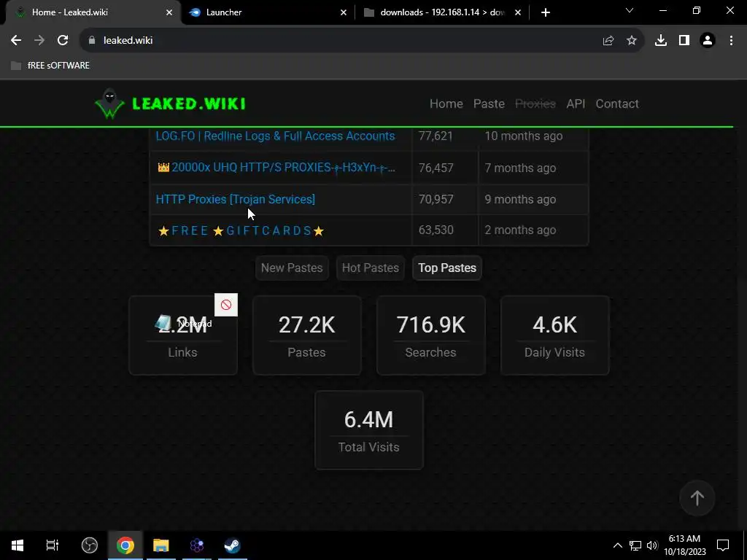Screen dimensions: 747x560
Task: Open the taskbar clock showing 6:13 AM
Action: coord(685,545)
